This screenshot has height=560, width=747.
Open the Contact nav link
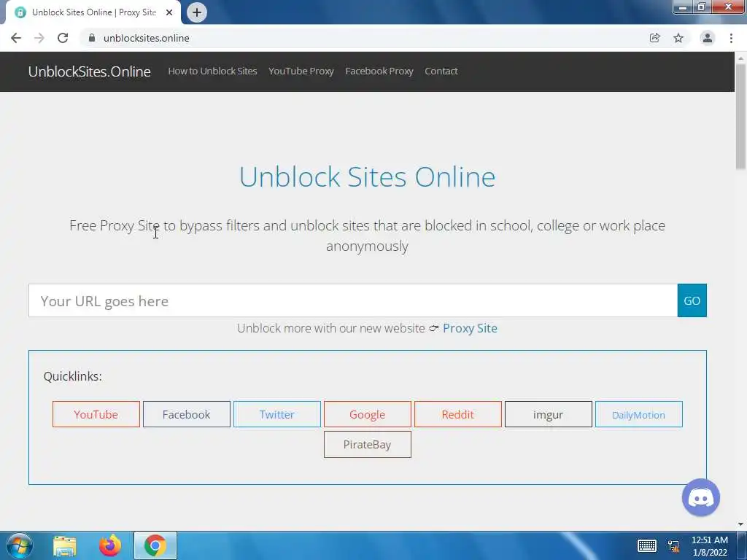click(x=441, y=71)
